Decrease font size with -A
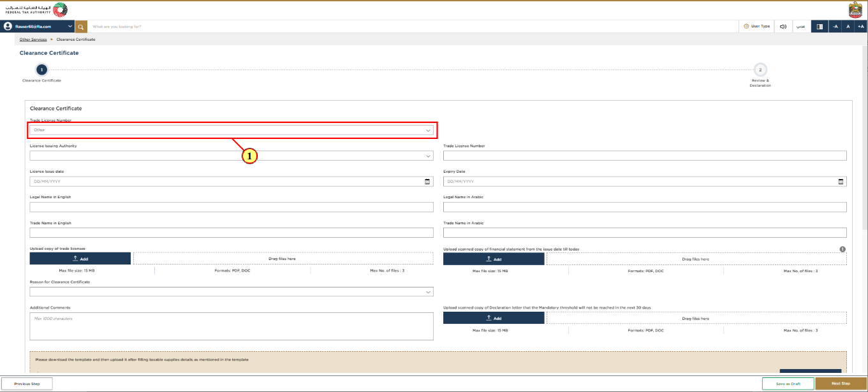The image size is (868, 392). click(835, 27)
